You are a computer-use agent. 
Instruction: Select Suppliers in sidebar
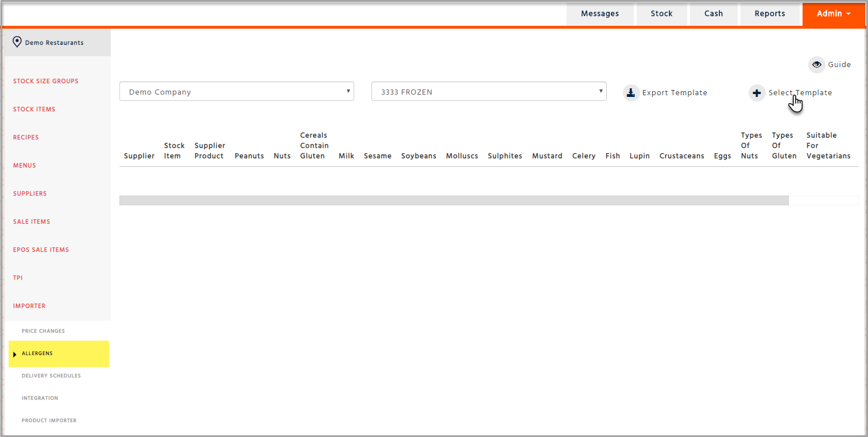30,194
